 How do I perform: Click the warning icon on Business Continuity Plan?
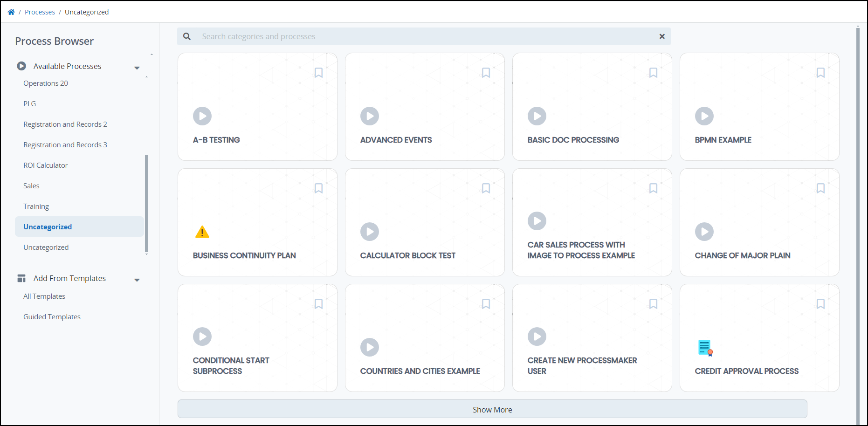(x=202, y=231)
